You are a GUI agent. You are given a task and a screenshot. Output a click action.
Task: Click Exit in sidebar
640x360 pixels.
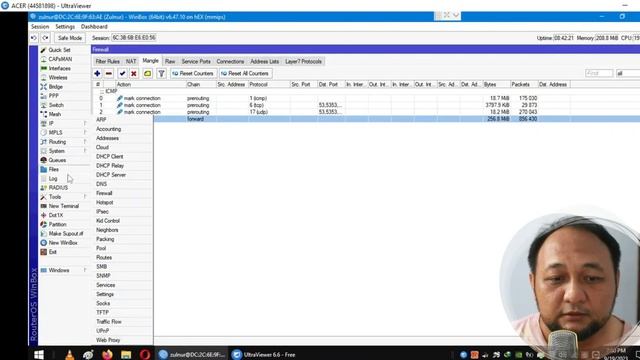coord(53,252)
